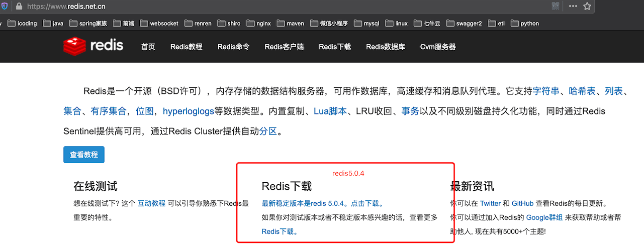
Task: Bookmark this page with the star icon
Action: pos(587,7)
